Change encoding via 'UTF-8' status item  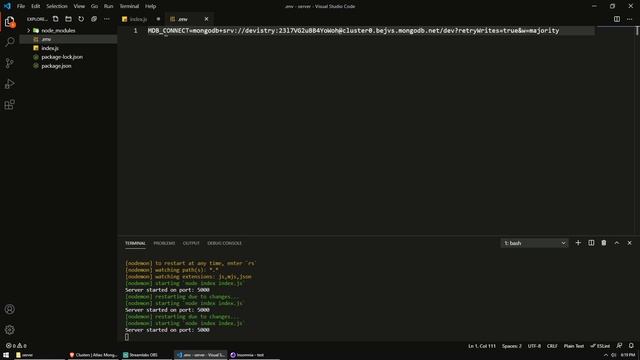534,346
